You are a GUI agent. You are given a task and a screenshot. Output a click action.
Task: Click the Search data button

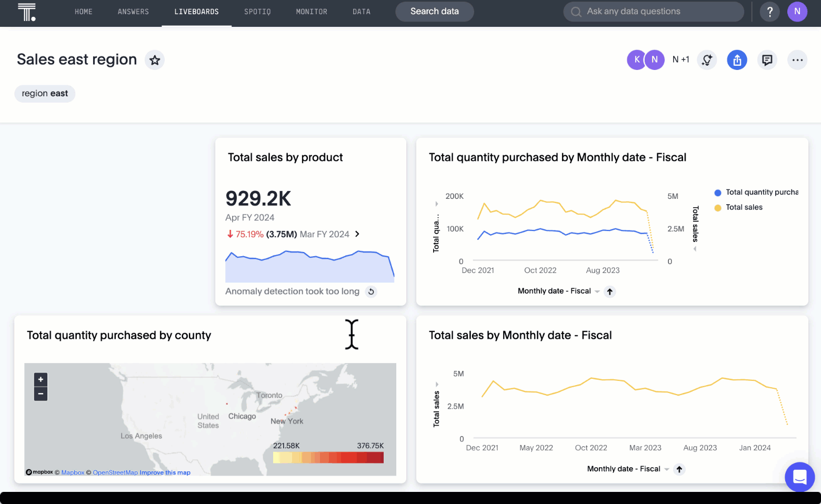pyautogui.click(x=434, y=12)
